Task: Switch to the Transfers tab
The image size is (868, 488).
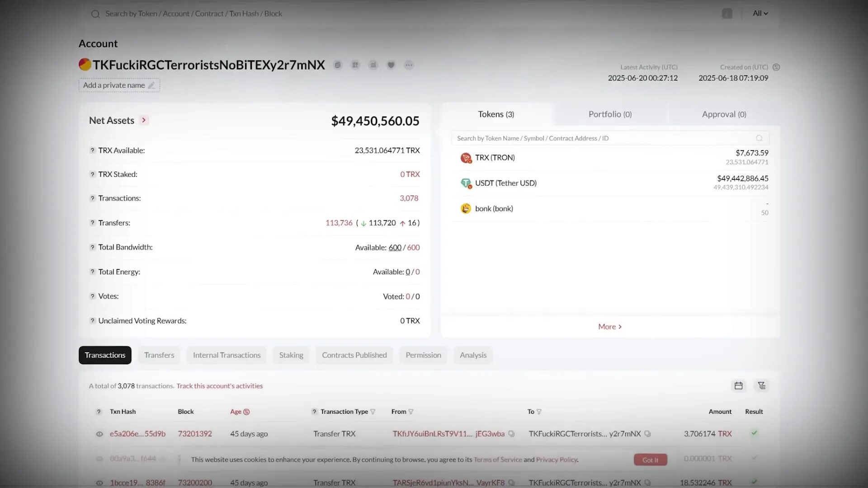Action: [159, 355]
